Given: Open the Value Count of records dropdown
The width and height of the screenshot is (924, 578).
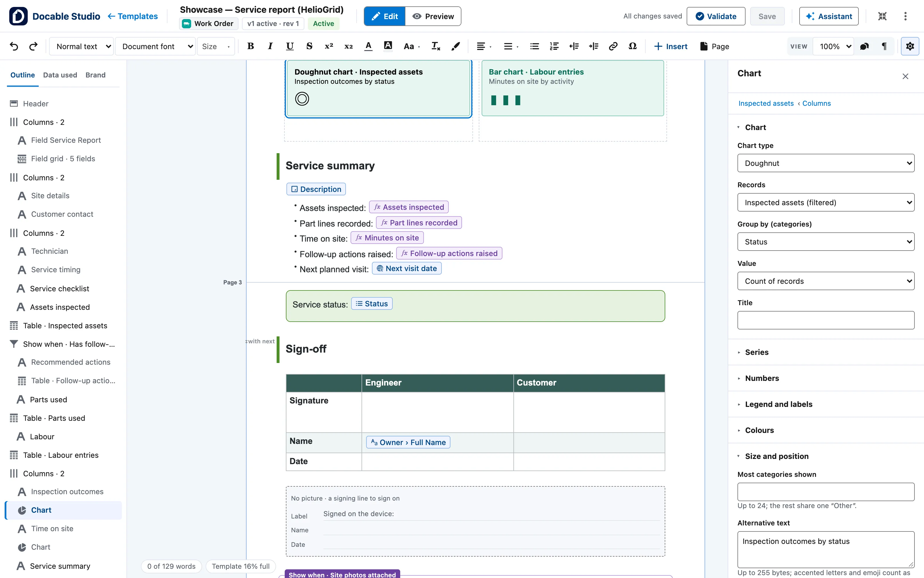Looking at the screenshot, I should pyautogui.click(x=826, y=281).
